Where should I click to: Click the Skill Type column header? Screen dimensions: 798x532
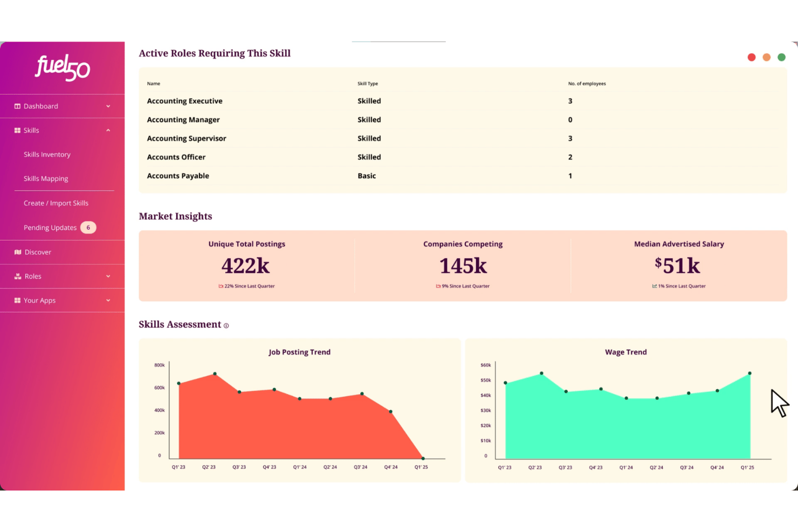pos(368,84)
